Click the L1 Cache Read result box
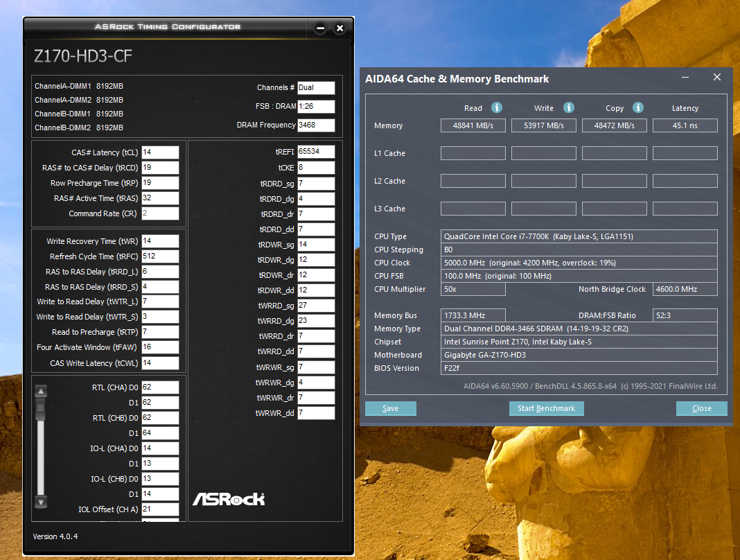This screenshot has height=560, width=740. click(473, 153)
